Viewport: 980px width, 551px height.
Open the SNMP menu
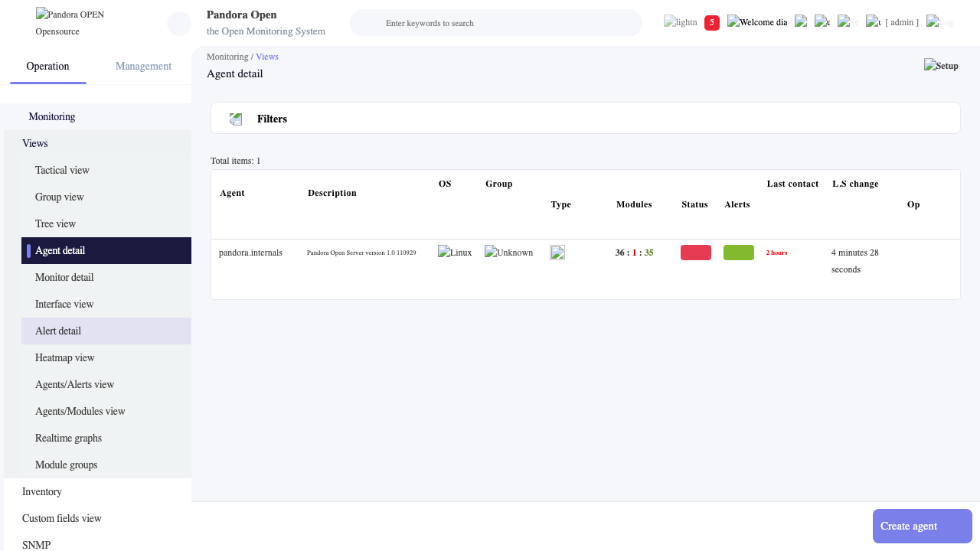coord(97,542)
